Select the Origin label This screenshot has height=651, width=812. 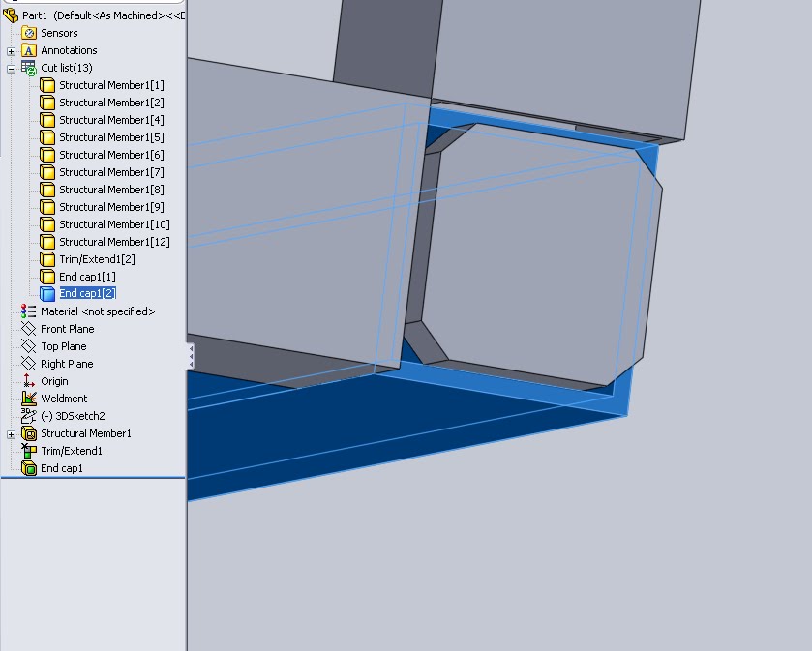click(x=54, y=381)
